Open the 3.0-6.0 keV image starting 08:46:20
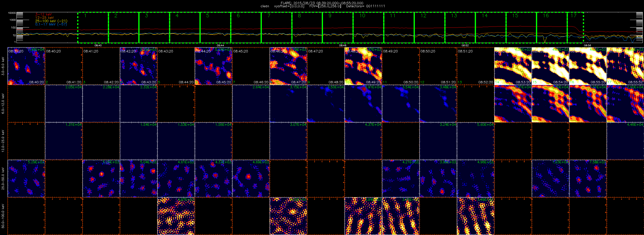Screen dimensions: 644x235 [x=289, y=66]
